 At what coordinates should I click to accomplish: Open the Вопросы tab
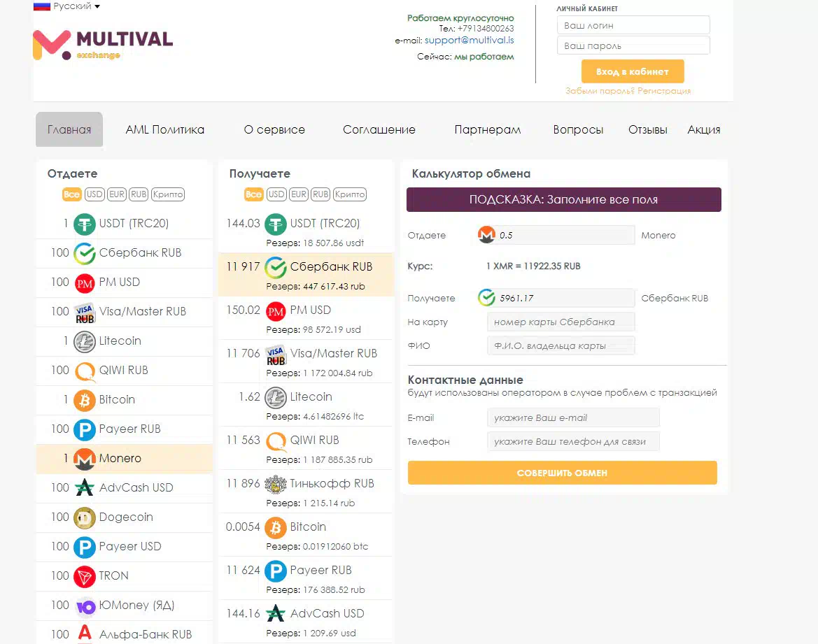coord(578,130)
